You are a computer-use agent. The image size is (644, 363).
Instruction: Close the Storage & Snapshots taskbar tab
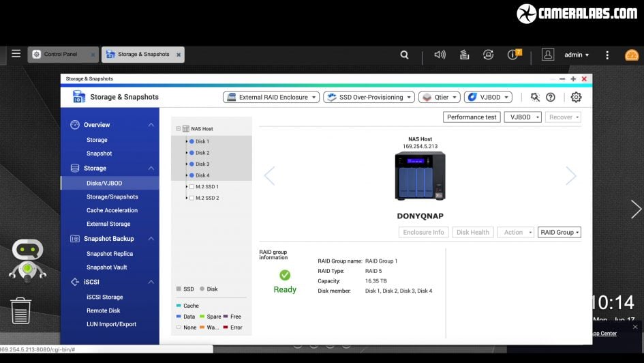(x=179, y=55)
